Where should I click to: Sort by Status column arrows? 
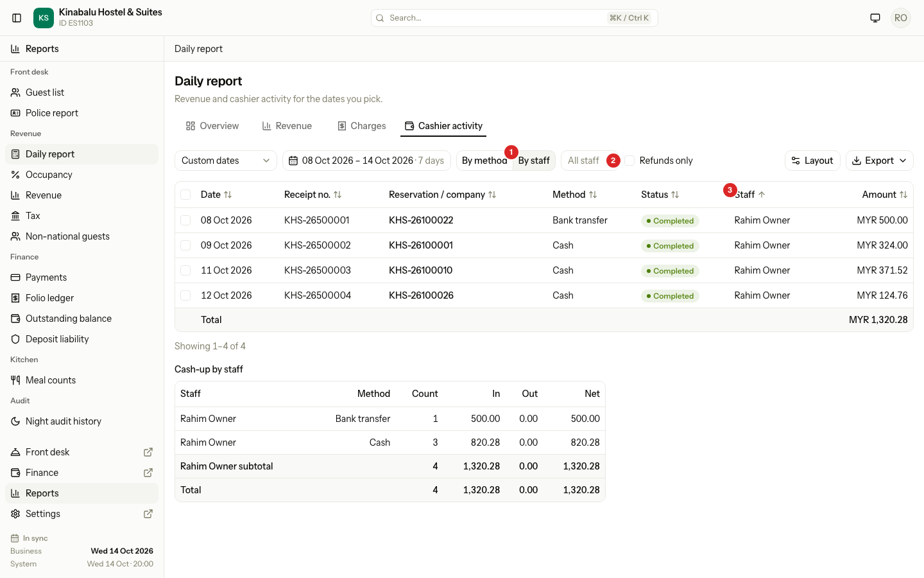coord(675,195)
